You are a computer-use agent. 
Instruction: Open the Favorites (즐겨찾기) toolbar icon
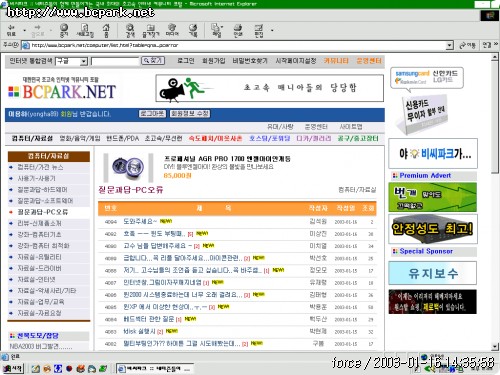pyautogui.click(x=151, y=30)
